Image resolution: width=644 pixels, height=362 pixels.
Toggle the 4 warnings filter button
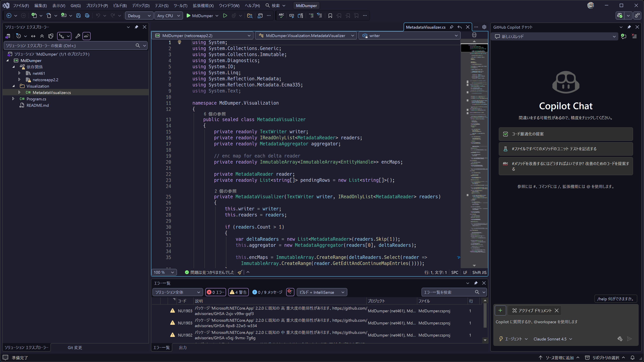click(x=238, y=292)
